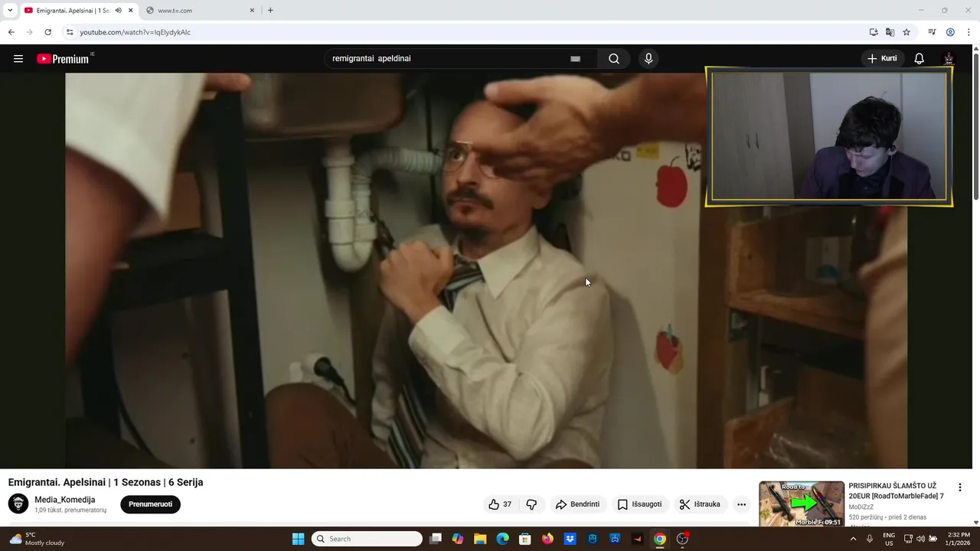980x551 pixels.
Task: Create clip with Ištrauka button
Action: coord(700,504)
